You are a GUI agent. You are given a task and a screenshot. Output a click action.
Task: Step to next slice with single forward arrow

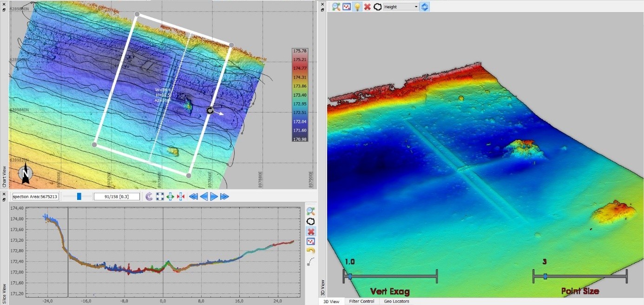[214, 197]
